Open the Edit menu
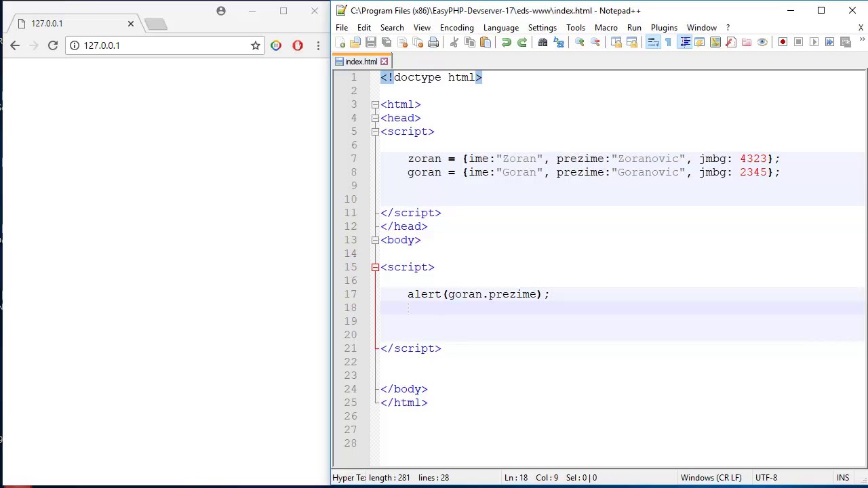868x488 pixels. pos(364,28)
